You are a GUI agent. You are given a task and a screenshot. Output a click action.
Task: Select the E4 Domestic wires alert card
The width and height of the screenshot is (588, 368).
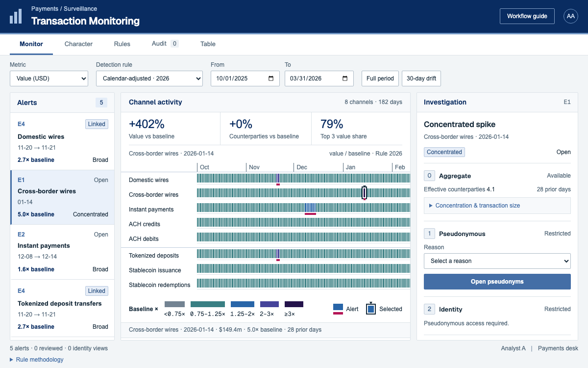[62, 142]
